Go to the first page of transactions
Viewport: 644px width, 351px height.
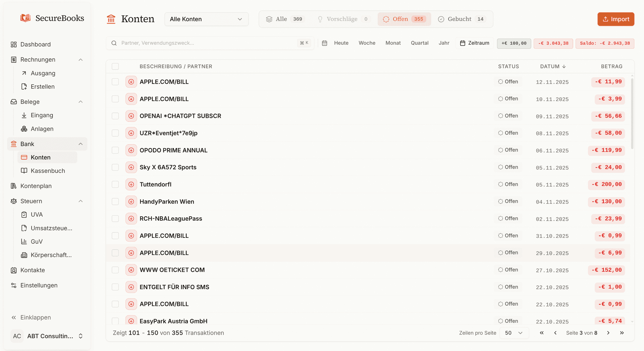542,333
